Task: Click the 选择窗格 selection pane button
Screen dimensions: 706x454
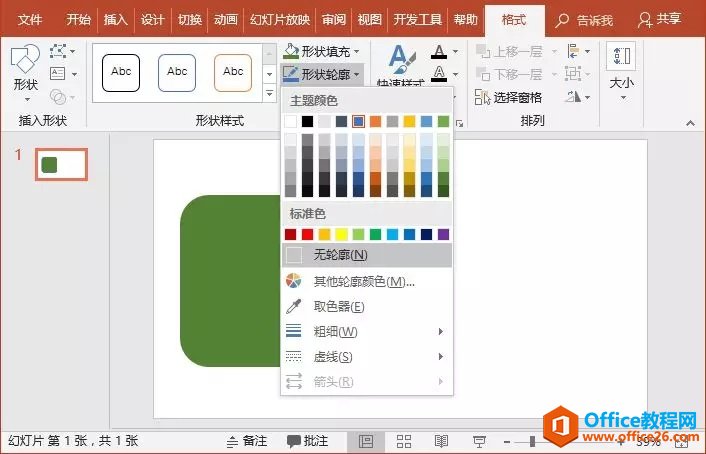Action: 508,97
